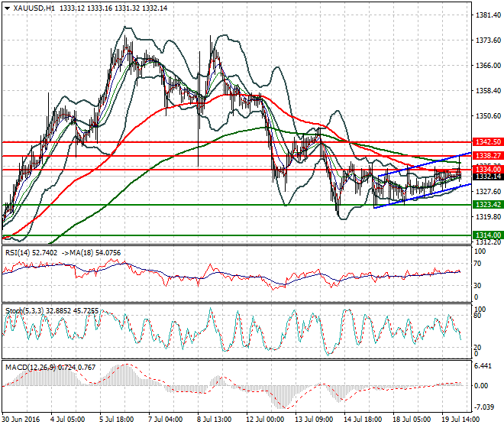The image size is (504, 428).
Task: Click the 13 Jul 09:00 time label
Action: coord(314,420)
